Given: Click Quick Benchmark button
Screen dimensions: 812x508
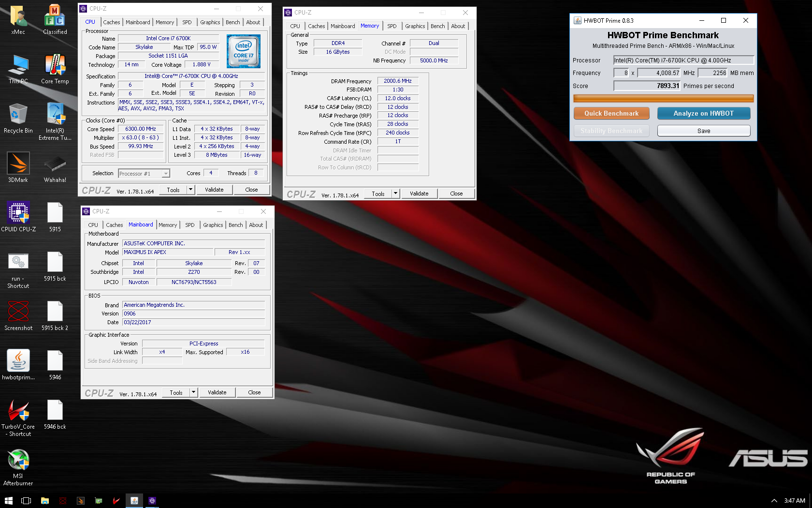Looking at the screenshot, I should (611, 113).
